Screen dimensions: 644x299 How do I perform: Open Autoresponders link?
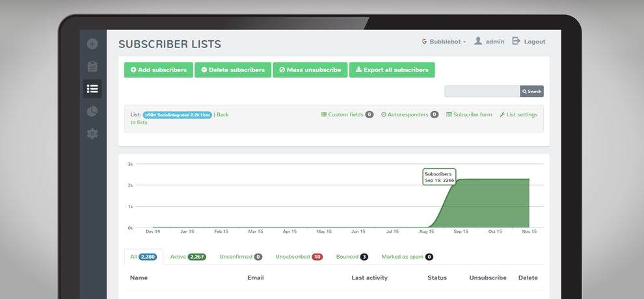click(x=410, y=114)
